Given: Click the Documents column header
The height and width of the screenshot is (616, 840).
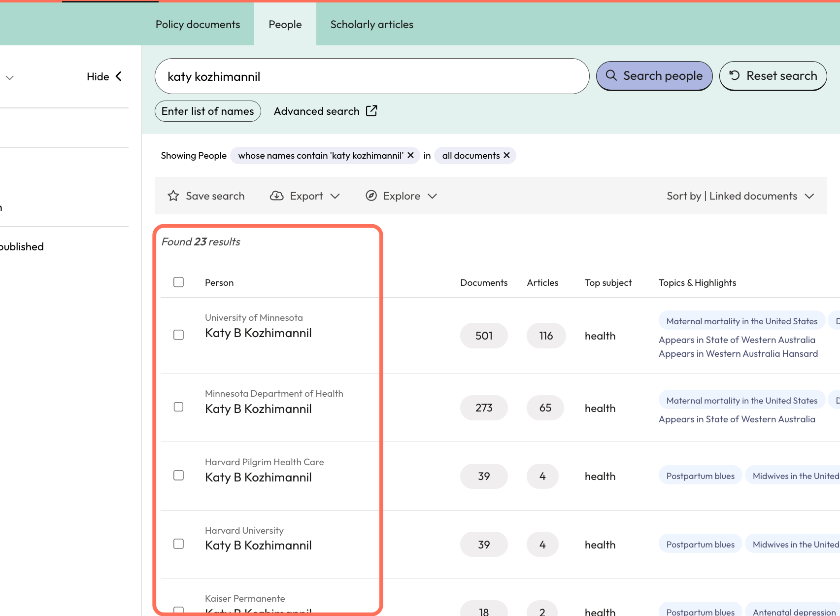Looking at the screenshot, I should [x=484, y=282].
